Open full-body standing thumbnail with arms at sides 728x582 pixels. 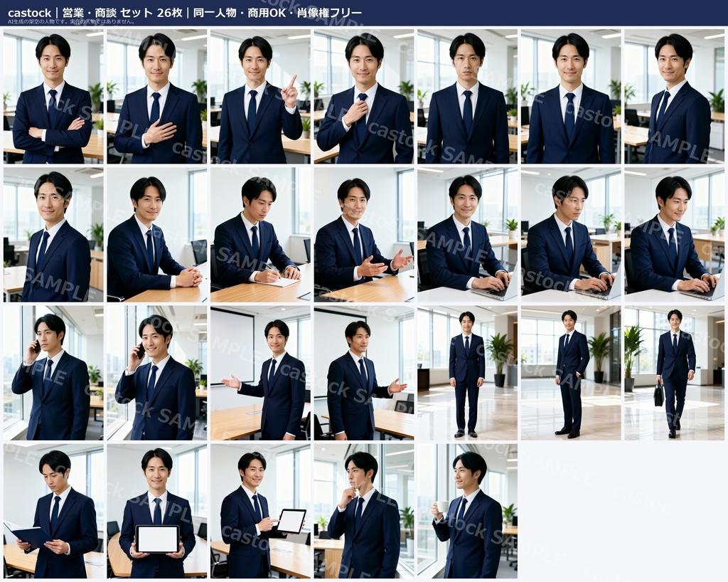[468, 373]
